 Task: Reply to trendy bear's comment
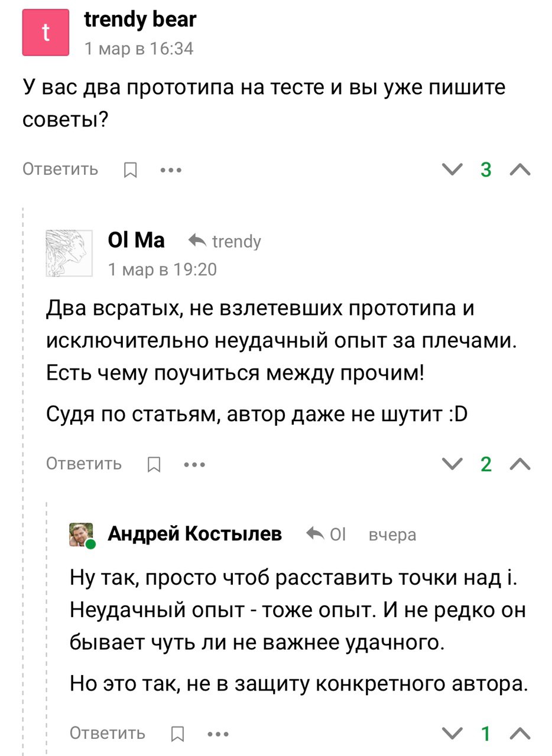pos(60,170)
